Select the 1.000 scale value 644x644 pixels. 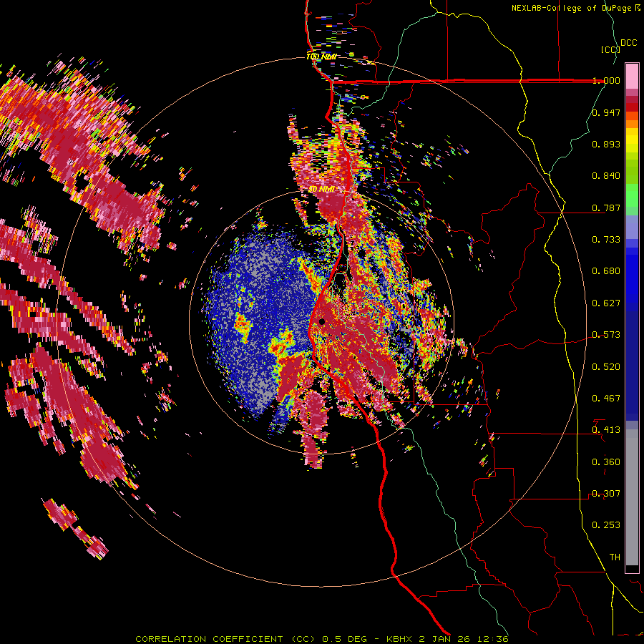tap(606, 80)
